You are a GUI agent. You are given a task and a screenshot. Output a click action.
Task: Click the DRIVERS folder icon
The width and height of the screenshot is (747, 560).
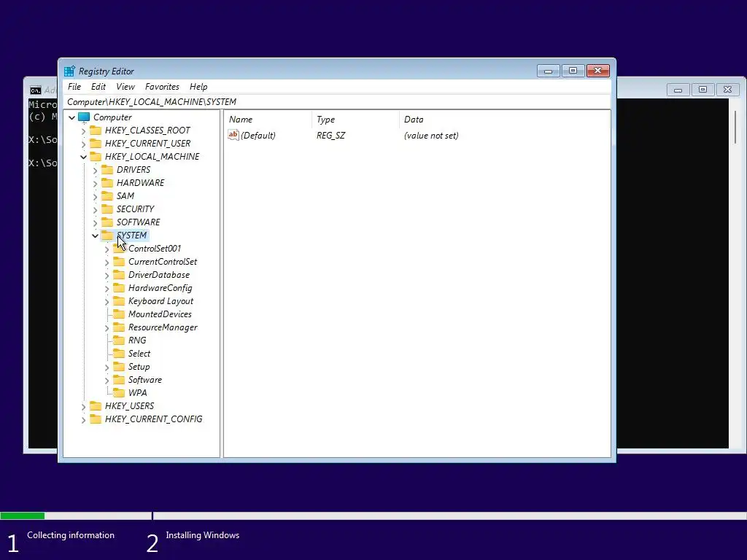[108, 169]
